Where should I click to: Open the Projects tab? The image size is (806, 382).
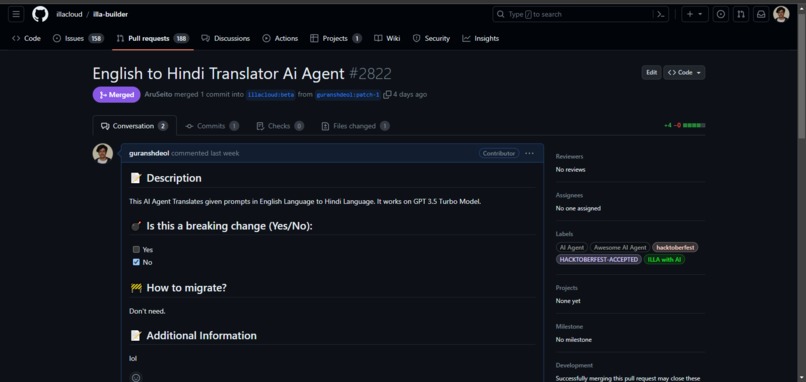[336, 39]
